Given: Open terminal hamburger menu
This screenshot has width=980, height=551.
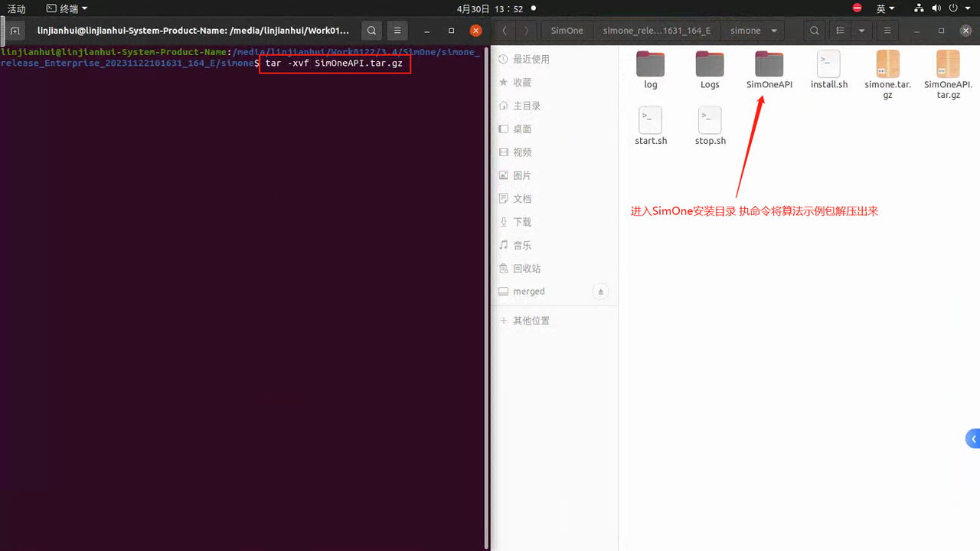Looking at the screenshot, I should (x=396, y=31).
